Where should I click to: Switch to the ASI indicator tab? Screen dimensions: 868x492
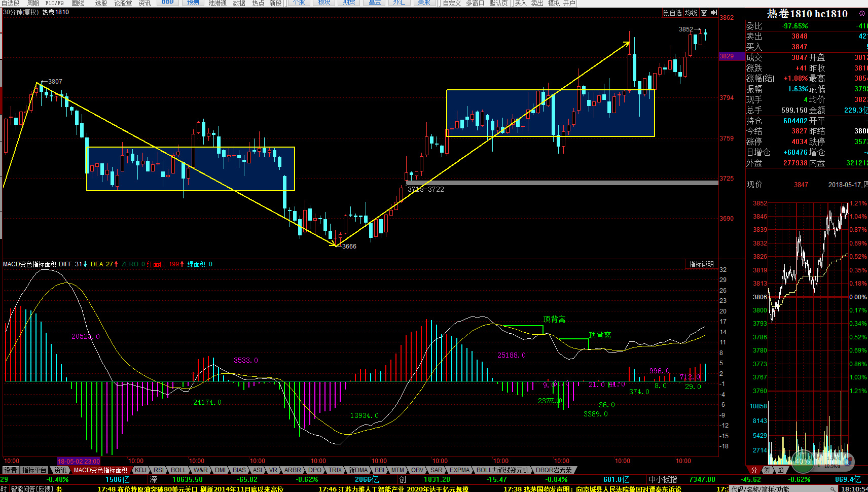pos(258,470)
